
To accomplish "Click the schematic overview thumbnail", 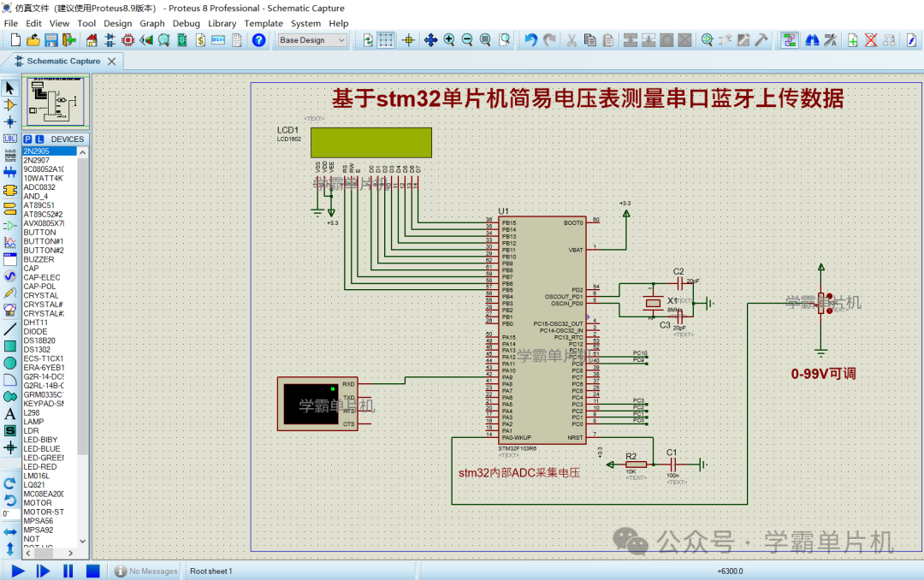I will click(x=56, y=102).
